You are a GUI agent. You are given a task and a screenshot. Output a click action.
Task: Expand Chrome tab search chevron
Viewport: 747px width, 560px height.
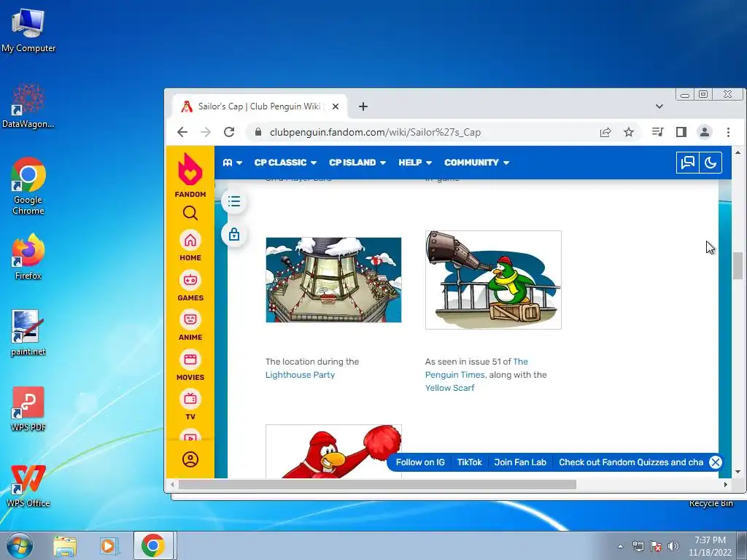(x=659, y=106)
